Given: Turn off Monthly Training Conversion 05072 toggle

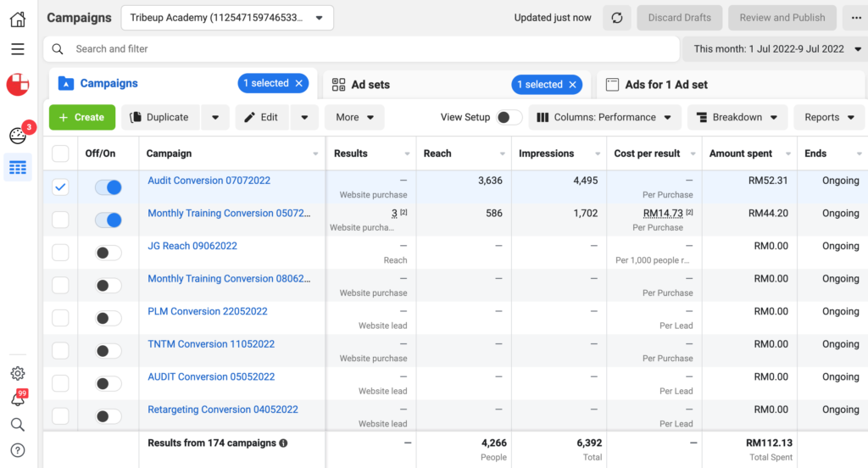Looking at the screenshot, I should click(108, 220).
